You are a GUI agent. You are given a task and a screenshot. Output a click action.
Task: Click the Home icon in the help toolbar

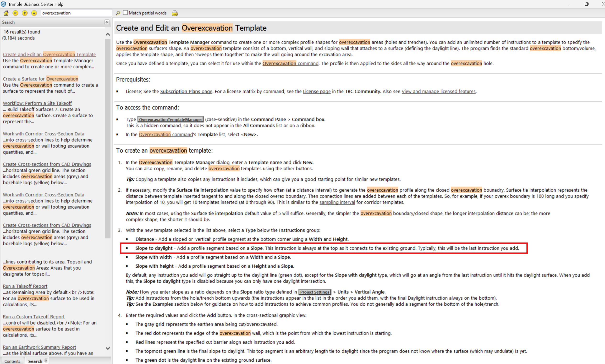(x=6, y=13)
